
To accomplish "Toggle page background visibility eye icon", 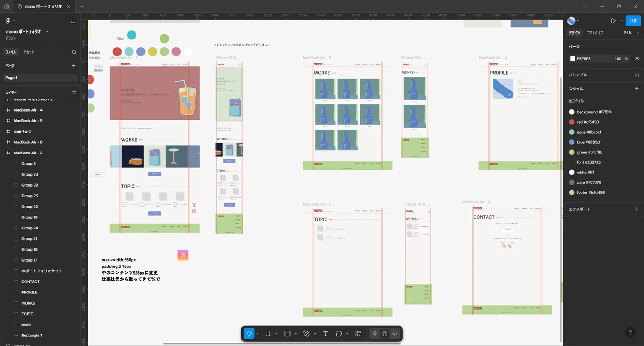I will 637,59.
